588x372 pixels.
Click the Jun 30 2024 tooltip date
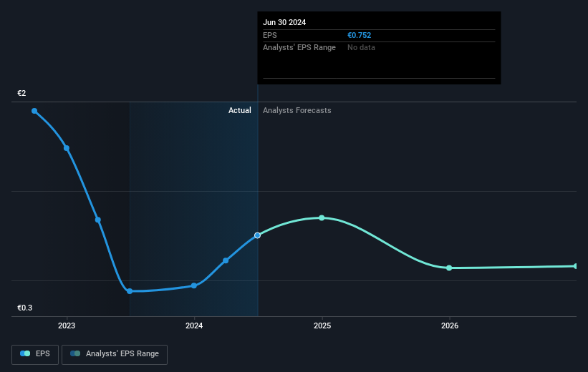pos(284,22)
